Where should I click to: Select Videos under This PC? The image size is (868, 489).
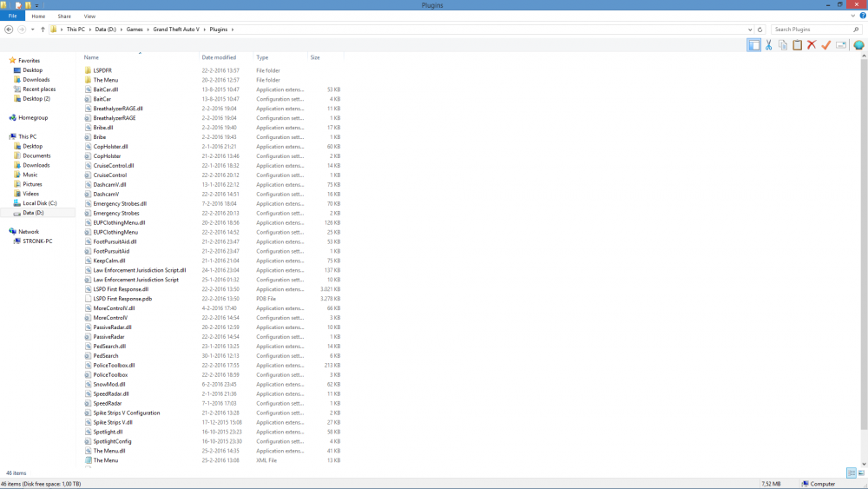(x=30, y=194)
